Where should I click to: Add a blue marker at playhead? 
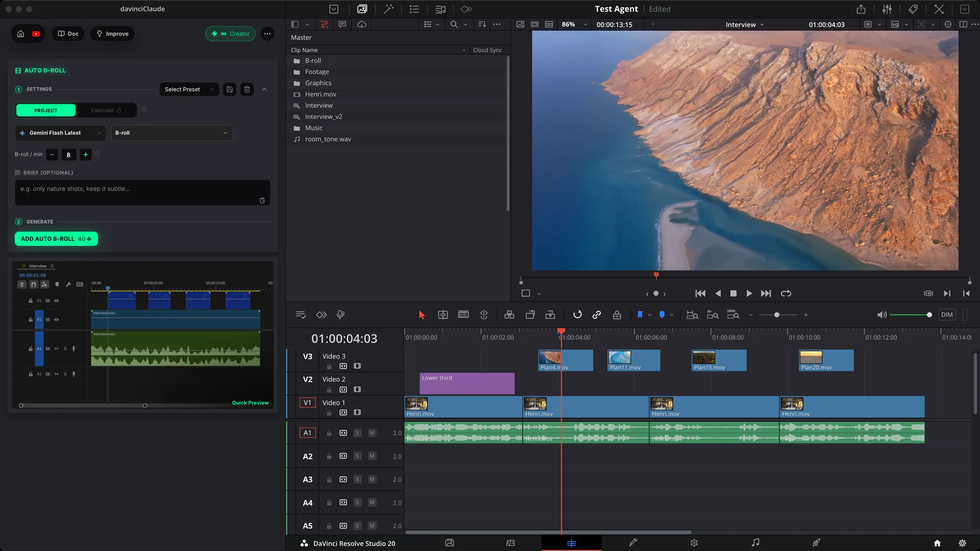pyautogui.click(x=662, y=315)
